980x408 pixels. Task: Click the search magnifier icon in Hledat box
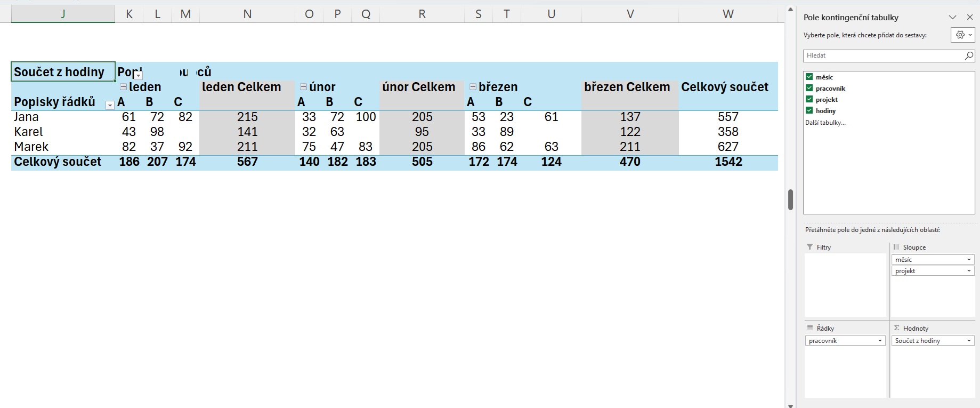coord(969,55)
